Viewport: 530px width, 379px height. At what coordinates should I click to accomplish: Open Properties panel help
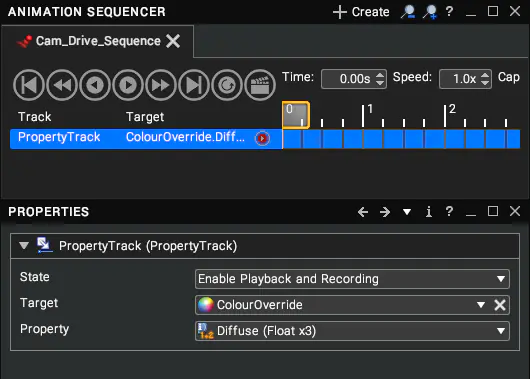tap(449, 211)
